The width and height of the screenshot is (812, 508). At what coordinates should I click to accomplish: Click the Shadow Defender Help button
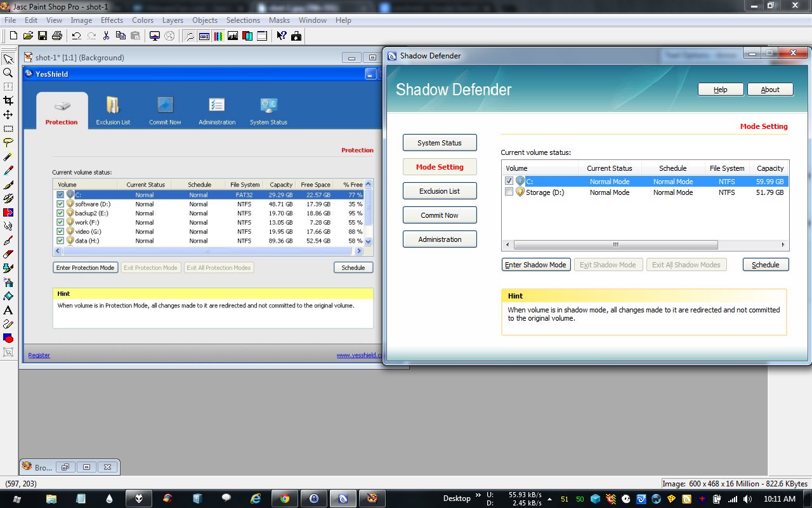pos(721,90)
